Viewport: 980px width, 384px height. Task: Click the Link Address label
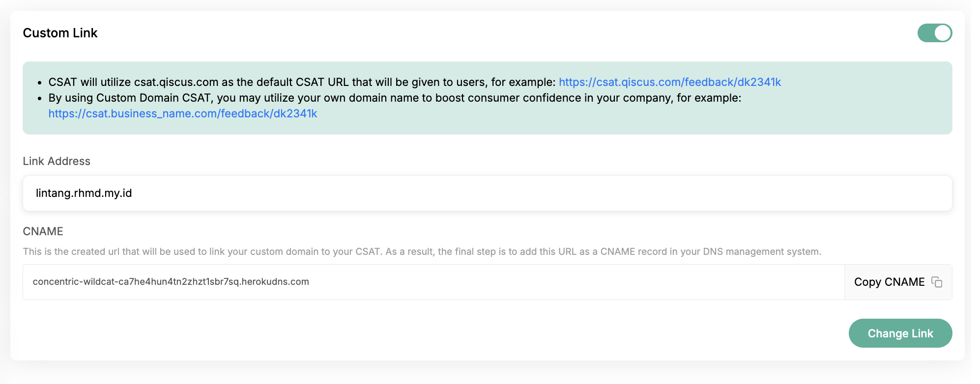57,161
